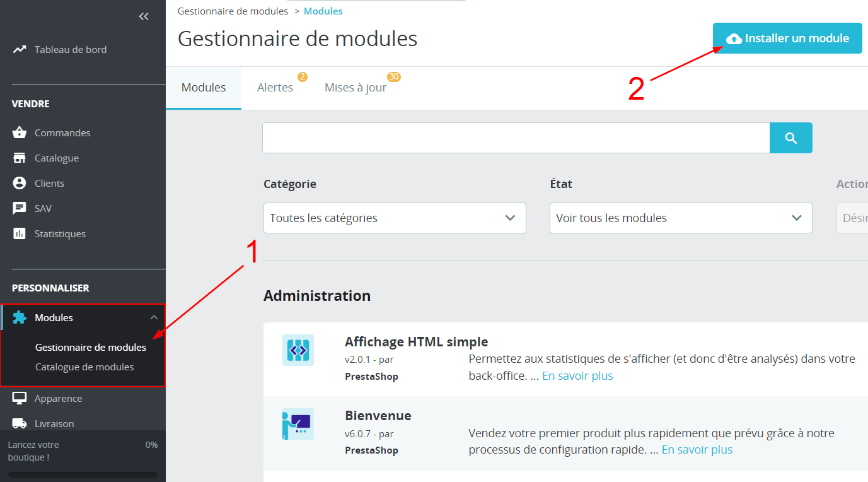
Task: Open Tableau de bord dashboard
Action: click(70, 50)
